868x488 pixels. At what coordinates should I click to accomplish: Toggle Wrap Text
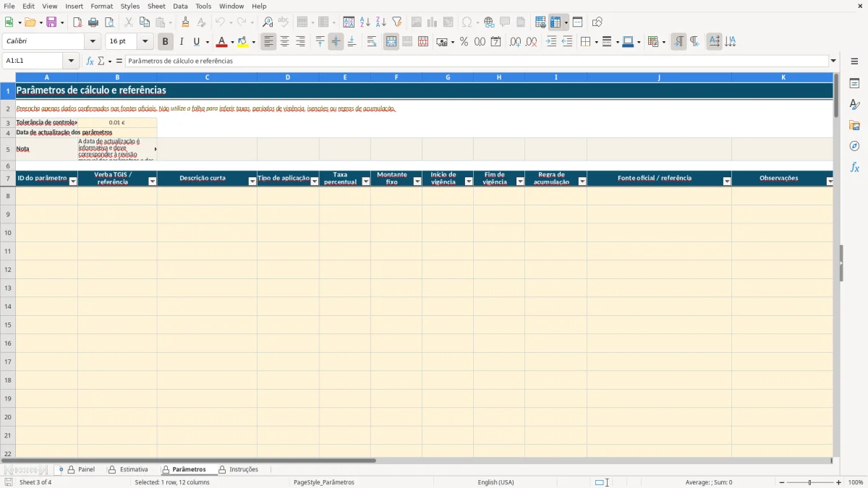(372, 42)
